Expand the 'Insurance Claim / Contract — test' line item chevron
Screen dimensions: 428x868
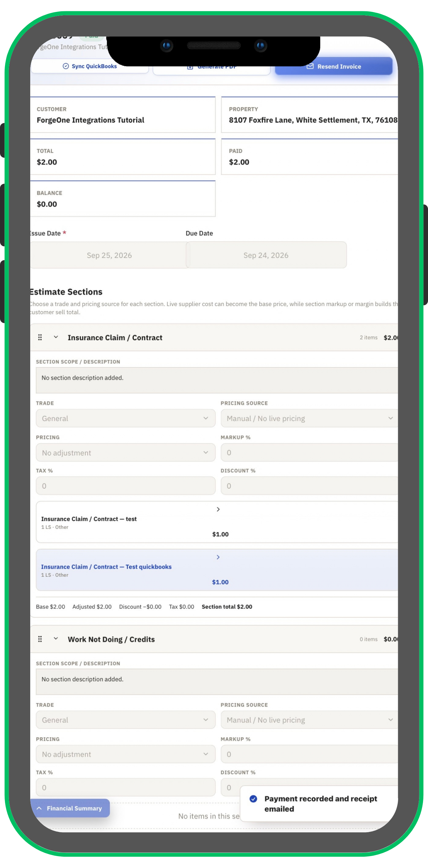tap(218, 509)
